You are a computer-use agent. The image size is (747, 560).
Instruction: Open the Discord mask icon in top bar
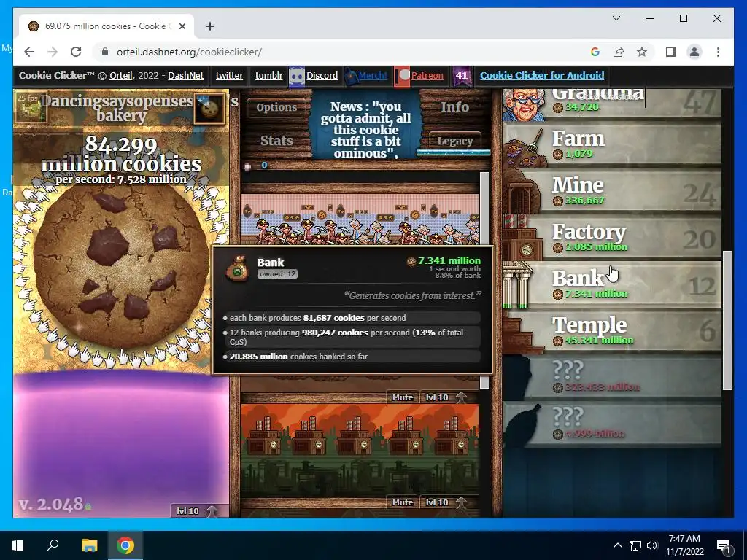tap(297, 76)
